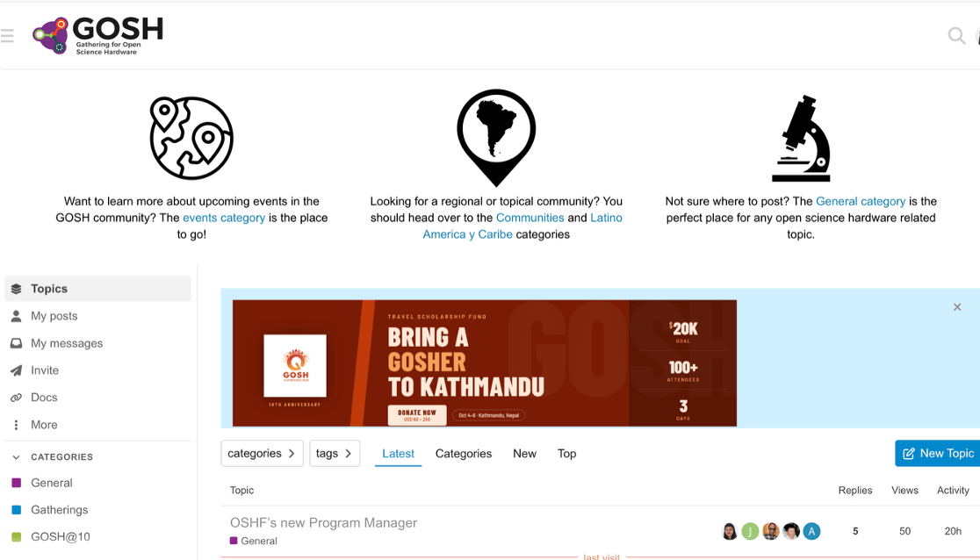Click the 50 views count

[x=904, y=531]
